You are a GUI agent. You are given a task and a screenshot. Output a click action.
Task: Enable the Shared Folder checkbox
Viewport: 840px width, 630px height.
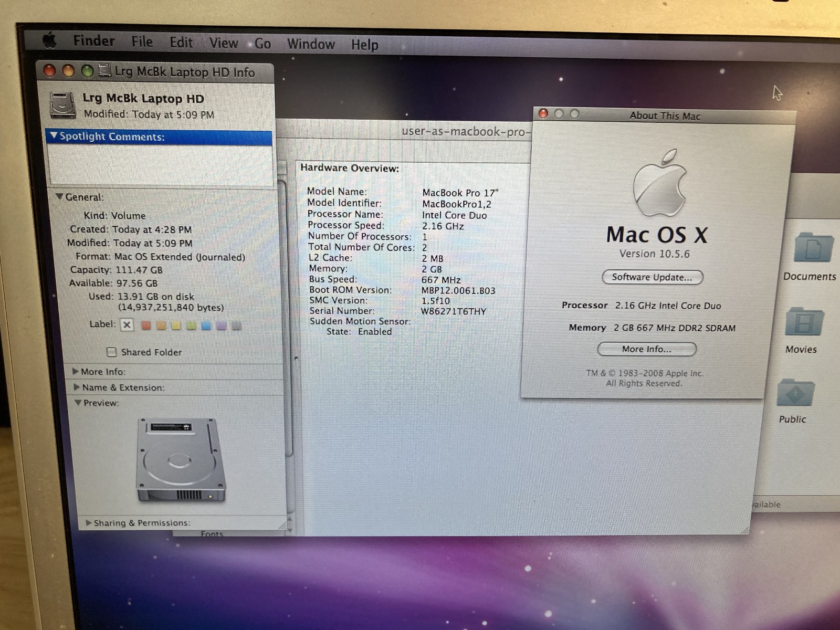pos(111,352)
